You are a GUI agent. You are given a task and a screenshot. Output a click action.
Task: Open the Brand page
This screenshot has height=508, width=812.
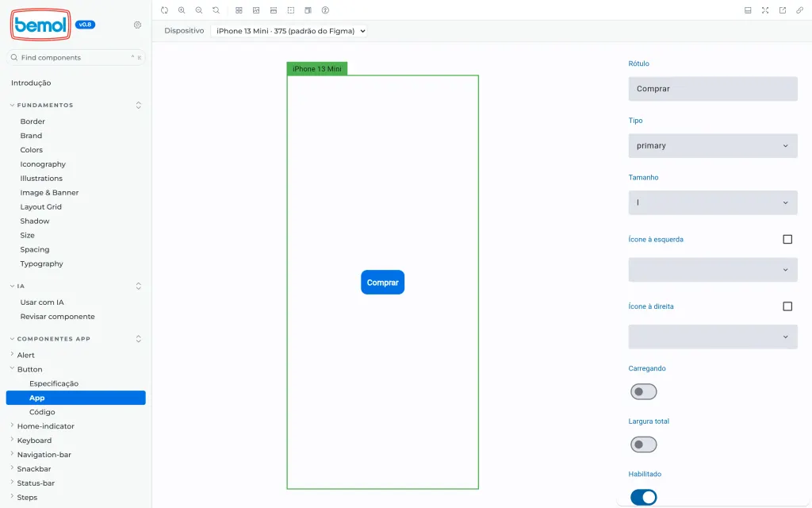coord(31,136)
